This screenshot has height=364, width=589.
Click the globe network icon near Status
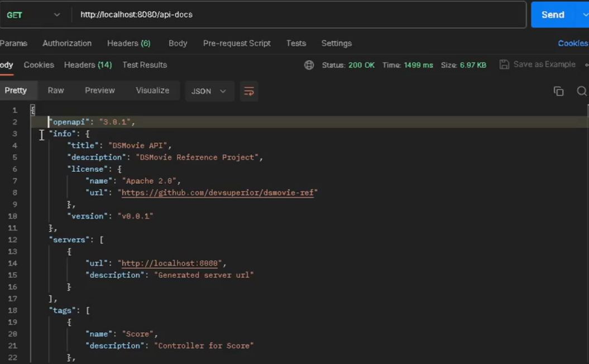pos(309,65)
